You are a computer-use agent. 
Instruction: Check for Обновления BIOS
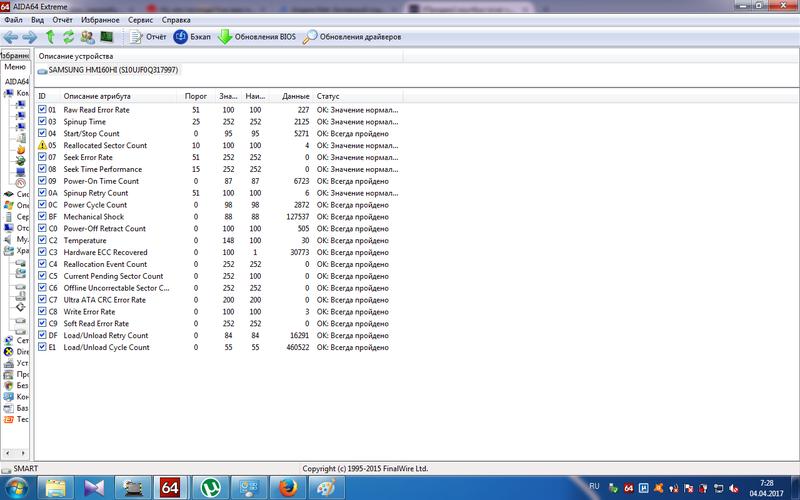point(257,37)
